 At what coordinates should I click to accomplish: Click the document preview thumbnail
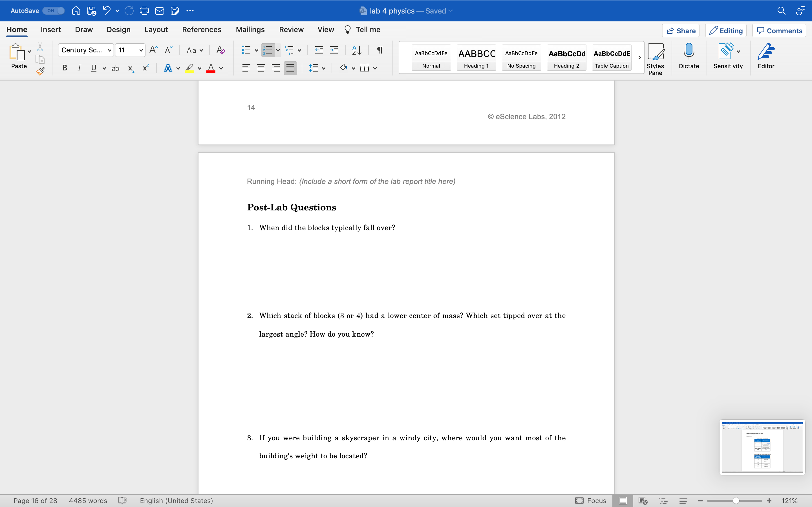762,447
